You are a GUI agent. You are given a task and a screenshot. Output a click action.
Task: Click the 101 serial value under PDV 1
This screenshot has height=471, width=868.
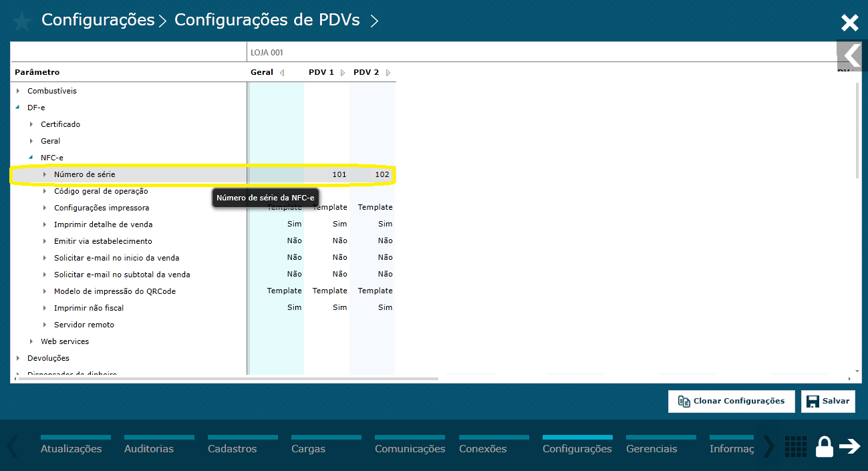tap(339, 174)
